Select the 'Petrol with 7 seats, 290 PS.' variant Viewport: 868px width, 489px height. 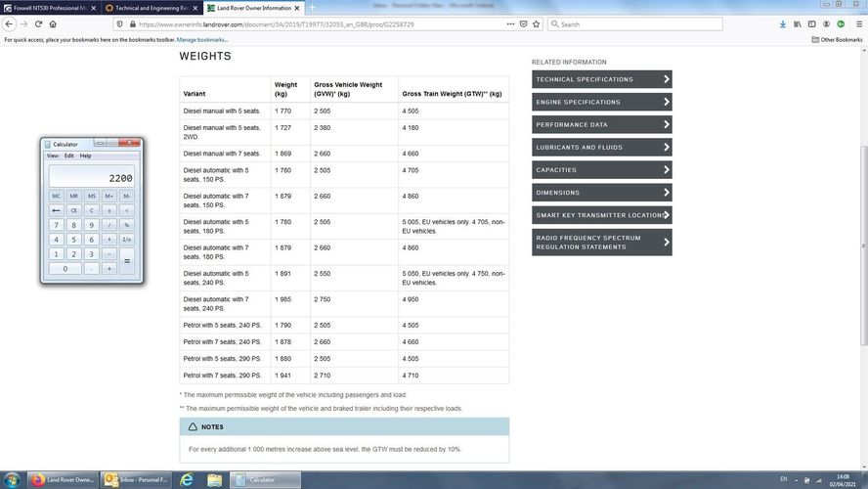click(222, 376)
